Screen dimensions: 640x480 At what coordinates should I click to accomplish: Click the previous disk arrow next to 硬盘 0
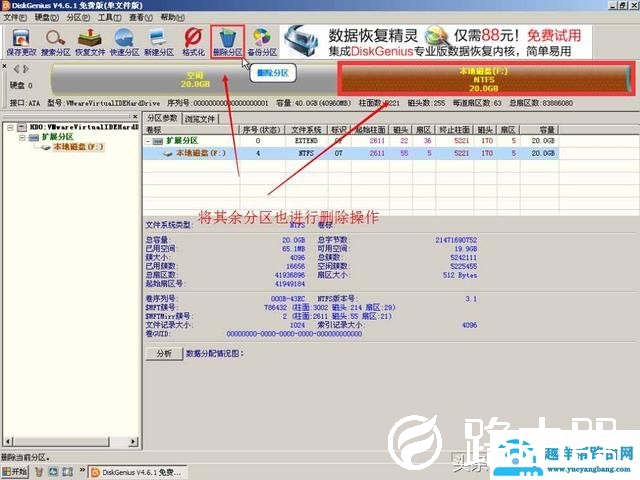point(16,69)
